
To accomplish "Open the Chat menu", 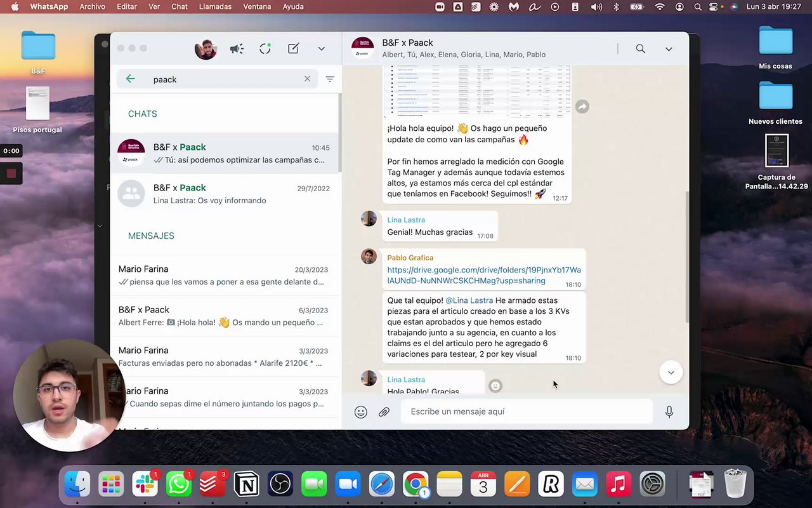I will tap(180, 6).
